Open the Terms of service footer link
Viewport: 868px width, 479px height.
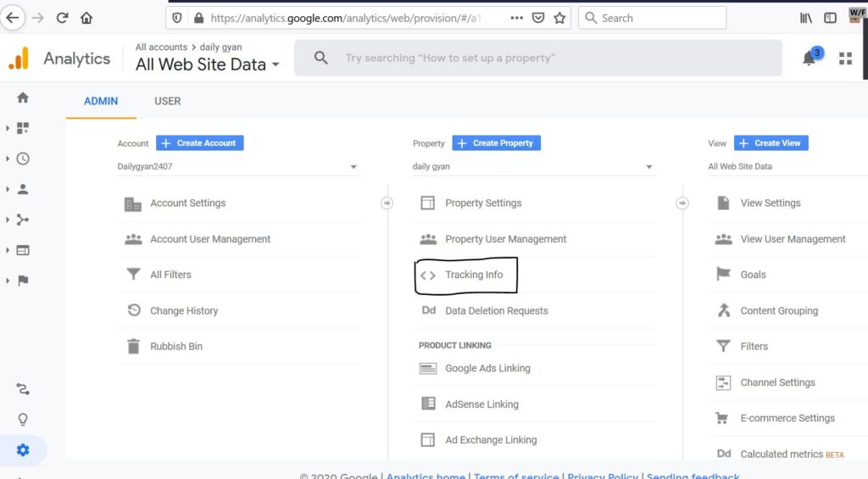[x=516, y=476]
